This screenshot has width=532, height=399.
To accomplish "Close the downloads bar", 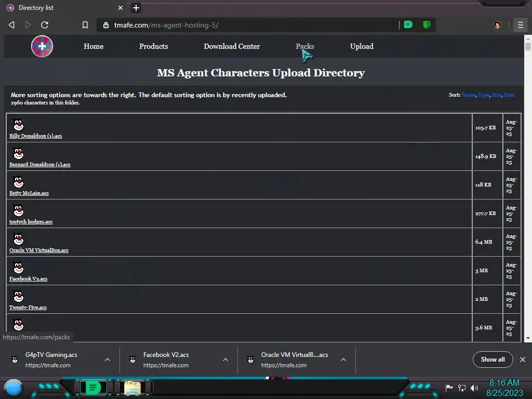I will 523,360.
